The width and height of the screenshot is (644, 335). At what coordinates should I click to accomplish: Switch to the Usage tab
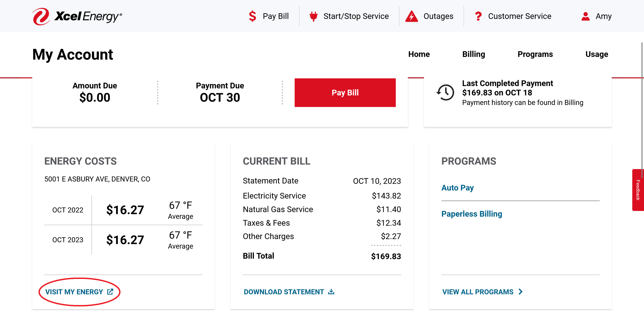(597, 54)
